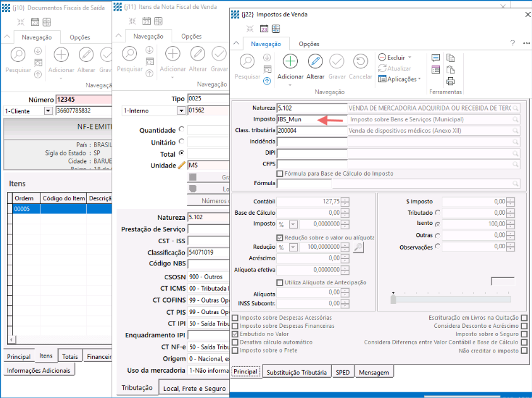Click the Class. tributária input field
Viewport: 532px width, 398px height.
tap(312, 131)
